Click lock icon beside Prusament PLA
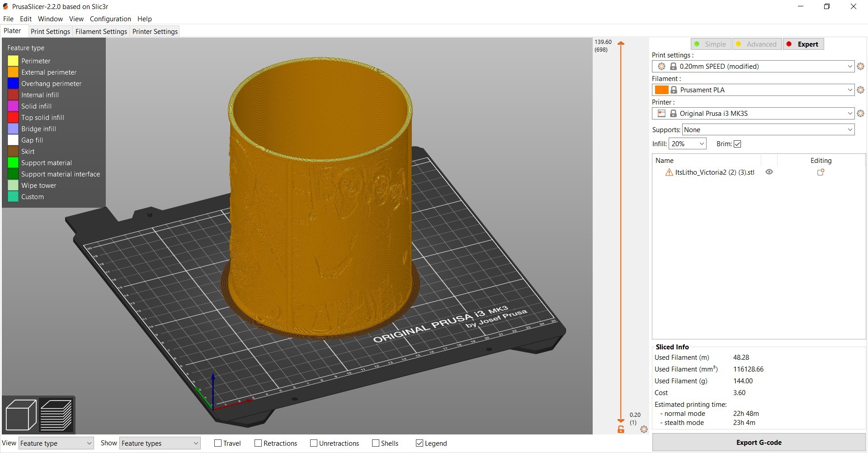The width and height of the screenshot is (868, 453). click(x=674, y=90)
